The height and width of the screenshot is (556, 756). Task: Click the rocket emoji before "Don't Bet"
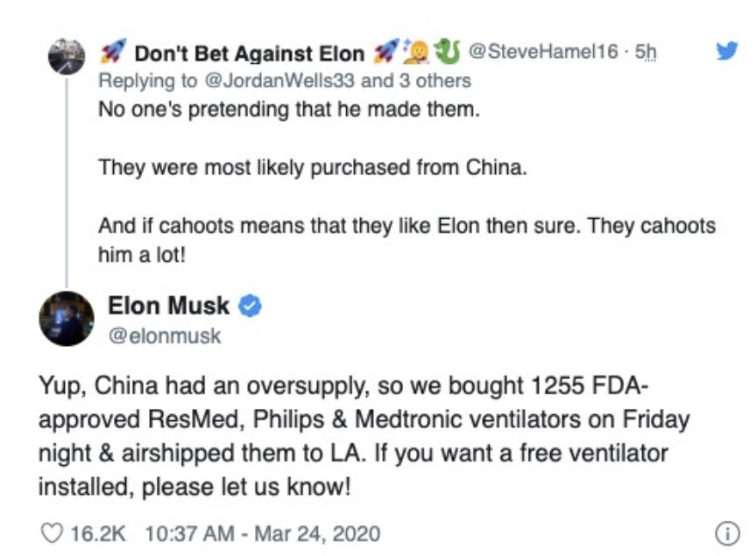110,53
